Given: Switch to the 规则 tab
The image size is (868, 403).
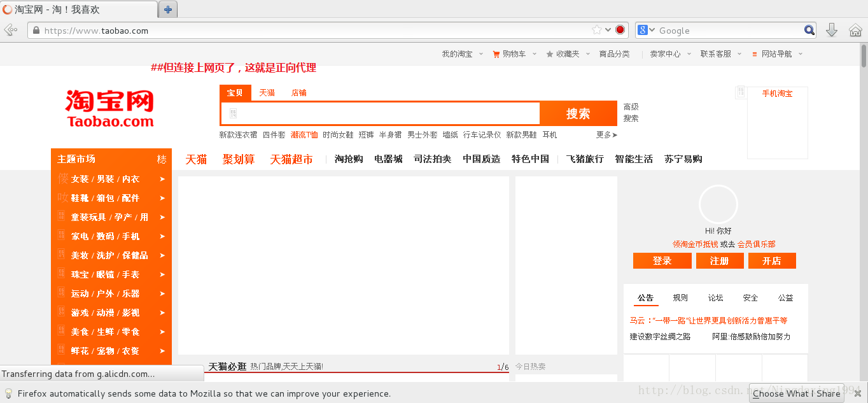Looking at the screenshot, I should point(680,298).
